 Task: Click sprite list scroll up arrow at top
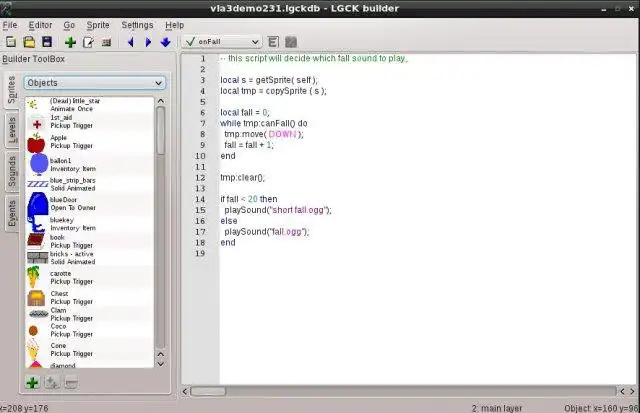(x=161, y=101)
